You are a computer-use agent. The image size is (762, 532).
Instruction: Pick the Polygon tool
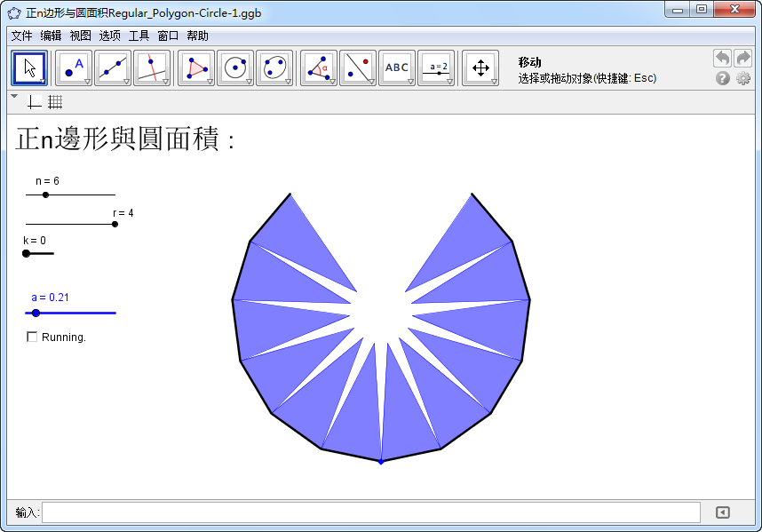coord(196,67)
